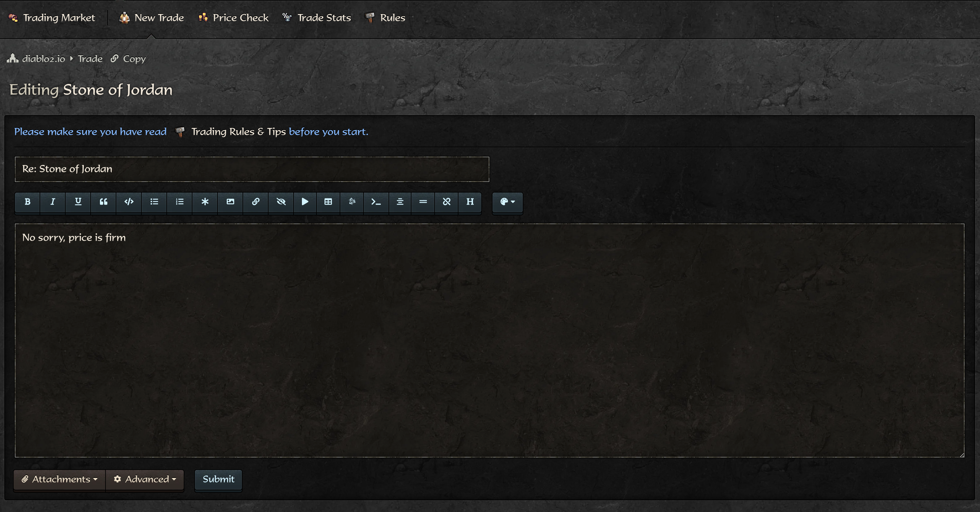Viewport: 980px width, 512px height.
Task: Insert a blockquote using the quote icon
Action: point(103,202)
